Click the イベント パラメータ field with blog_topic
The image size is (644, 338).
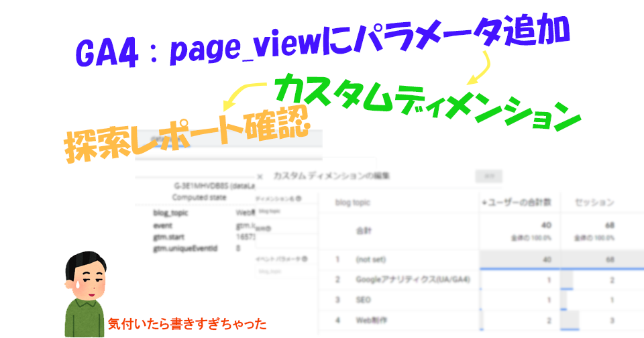(286, 272)
